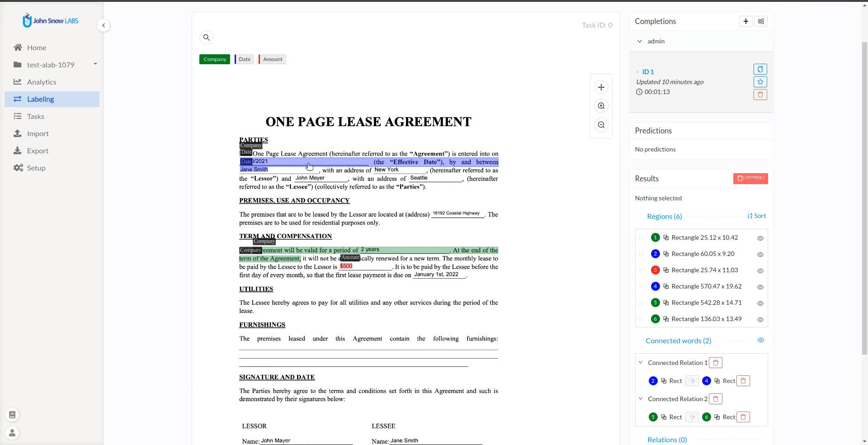The height and width of the screenshot is (445, 868).
Task: Click the 00:01:13 lead time value
Action: click(657, 92)
